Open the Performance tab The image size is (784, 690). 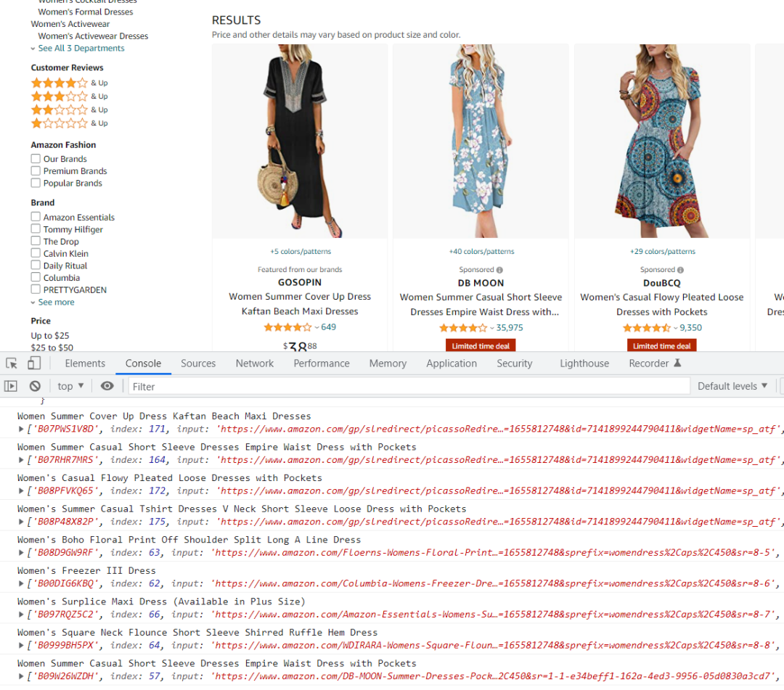[322, 364]
